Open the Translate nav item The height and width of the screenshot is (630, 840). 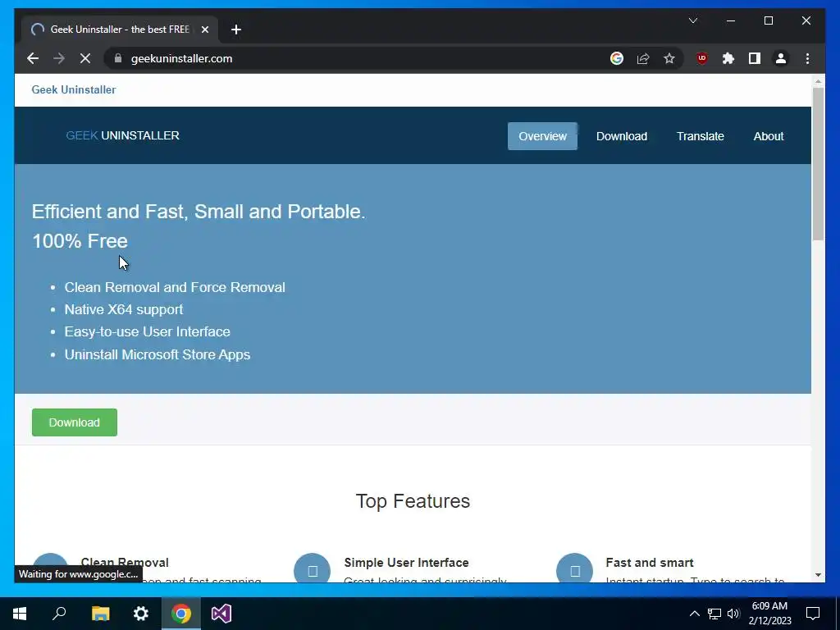(x=700, y=136)
